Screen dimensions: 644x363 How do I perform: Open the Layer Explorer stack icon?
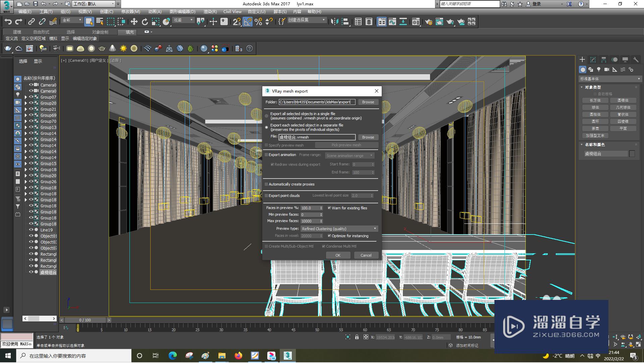(369, 22)
